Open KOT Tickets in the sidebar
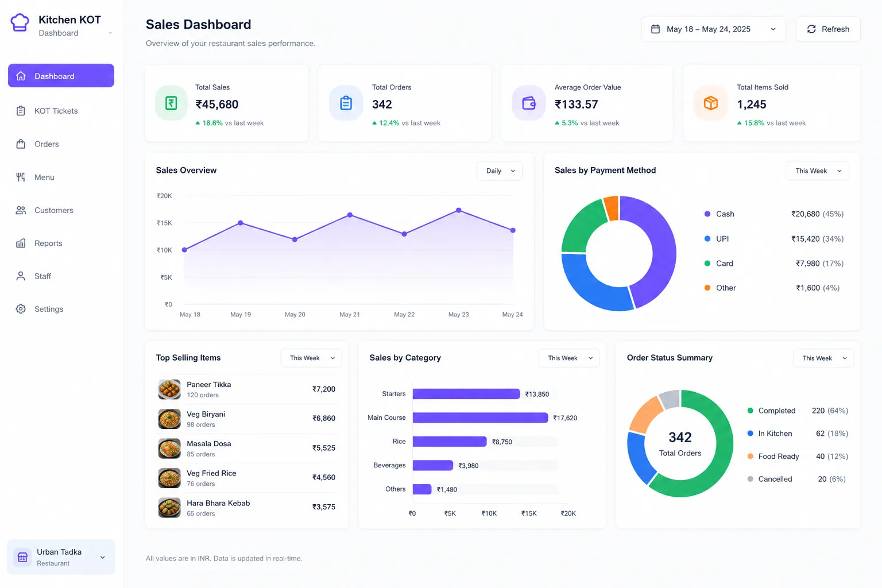This screenshot has height=588, width=882. tap(61, 111)
